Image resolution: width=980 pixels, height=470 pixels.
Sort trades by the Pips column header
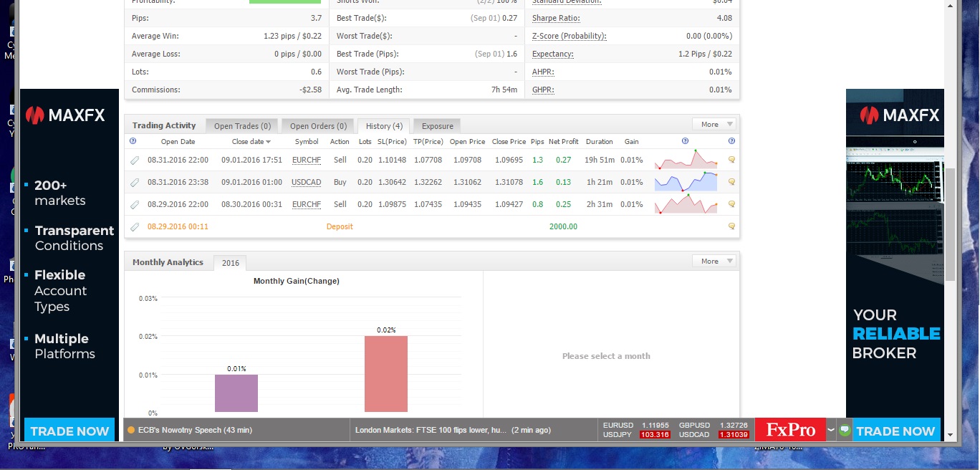pyautogui.click(x=537, y=142)
